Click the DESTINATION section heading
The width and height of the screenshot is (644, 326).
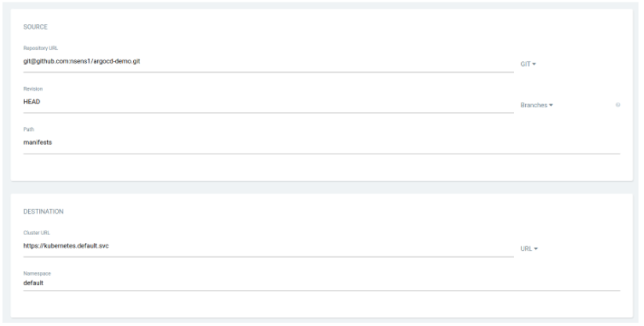tap(42, 212)
